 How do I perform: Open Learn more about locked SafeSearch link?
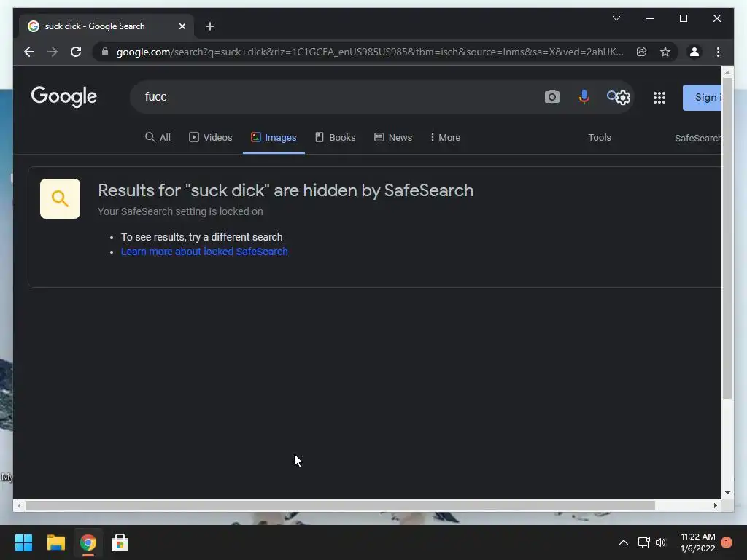[204, 252]
